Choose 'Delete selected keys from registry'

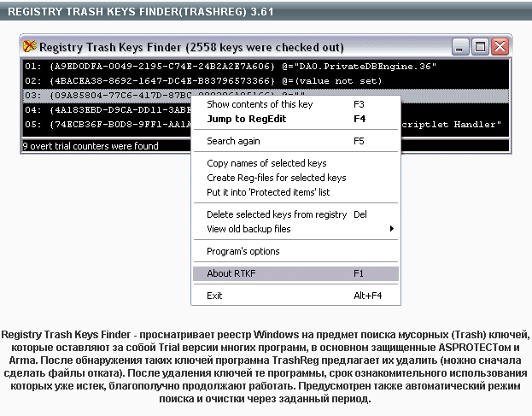coord(295,214)
